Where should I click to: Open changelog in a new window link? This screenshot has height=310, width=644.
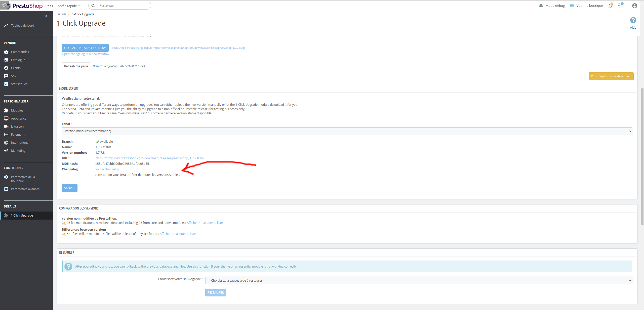coord(86,54)
